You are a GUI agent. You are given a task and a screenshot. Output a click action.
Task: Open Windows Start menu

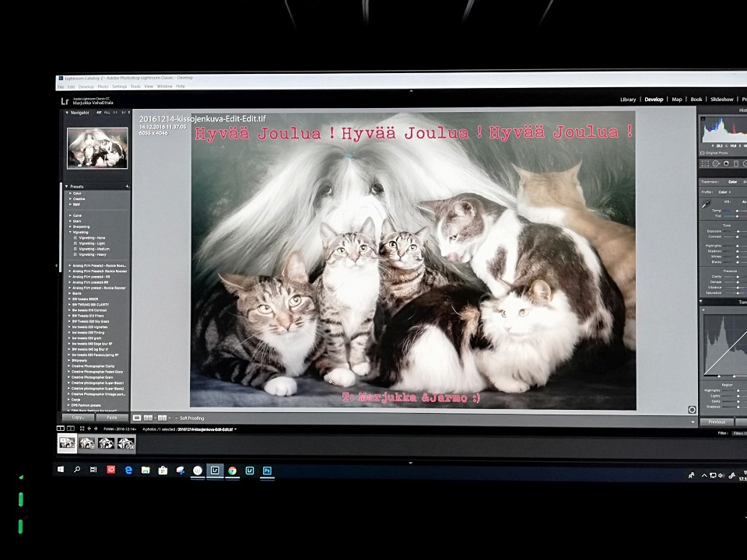click(61, 470)
